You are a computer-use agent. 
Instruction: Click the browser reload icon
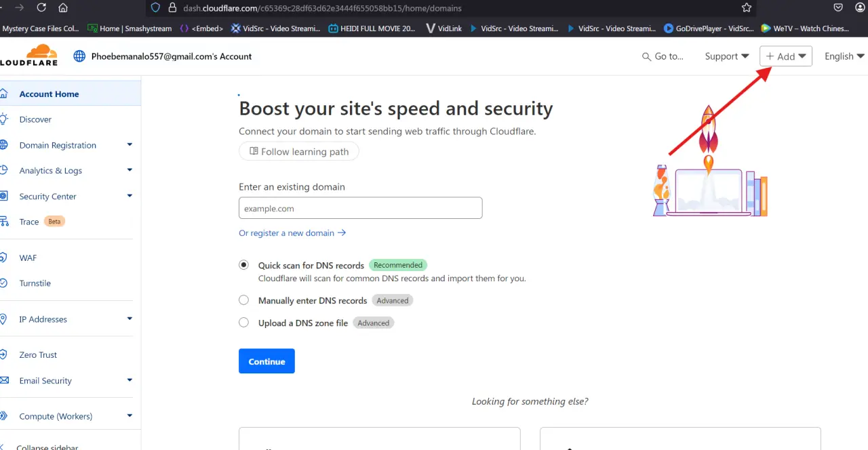pyautogui.click(x=41, y=7)
